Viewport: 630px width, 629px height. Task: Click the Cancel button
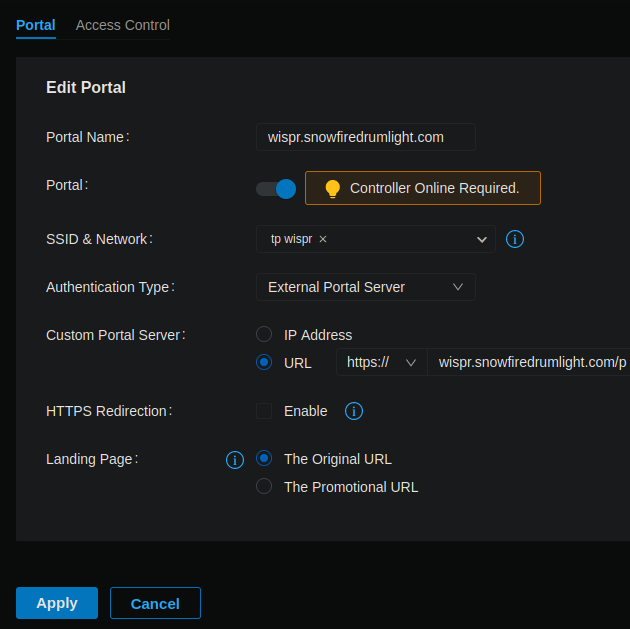155,603
